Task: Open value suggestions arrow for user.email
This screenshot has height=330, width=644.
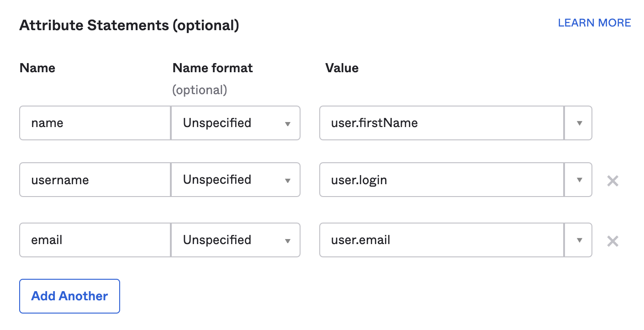Action: tap(579, 240)
